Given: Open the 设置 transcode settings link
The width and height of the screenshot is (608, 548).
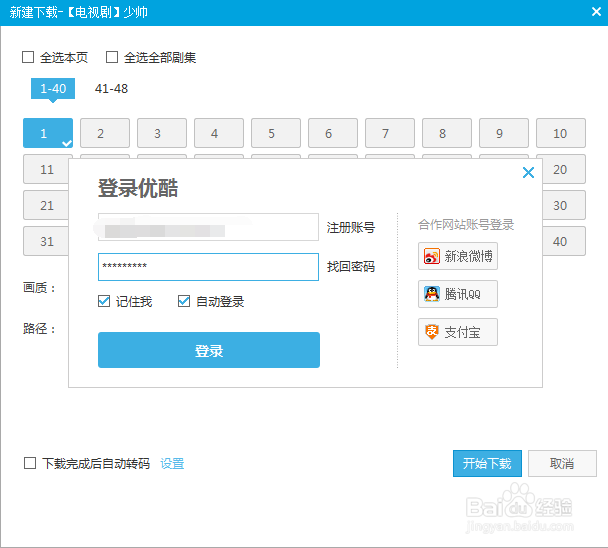Looking at the screenshot, I should pos(172,463).
